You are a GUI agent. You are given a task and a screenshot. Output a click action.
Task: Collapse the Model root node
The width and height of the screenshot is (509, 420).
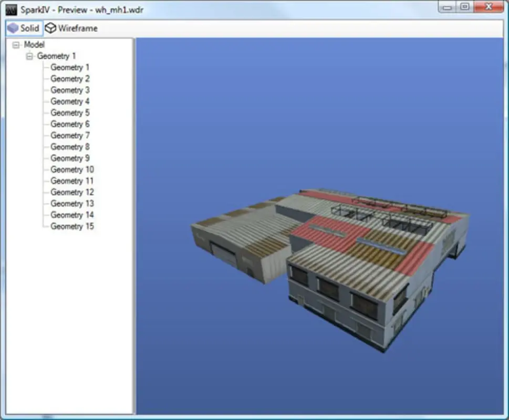15,45
